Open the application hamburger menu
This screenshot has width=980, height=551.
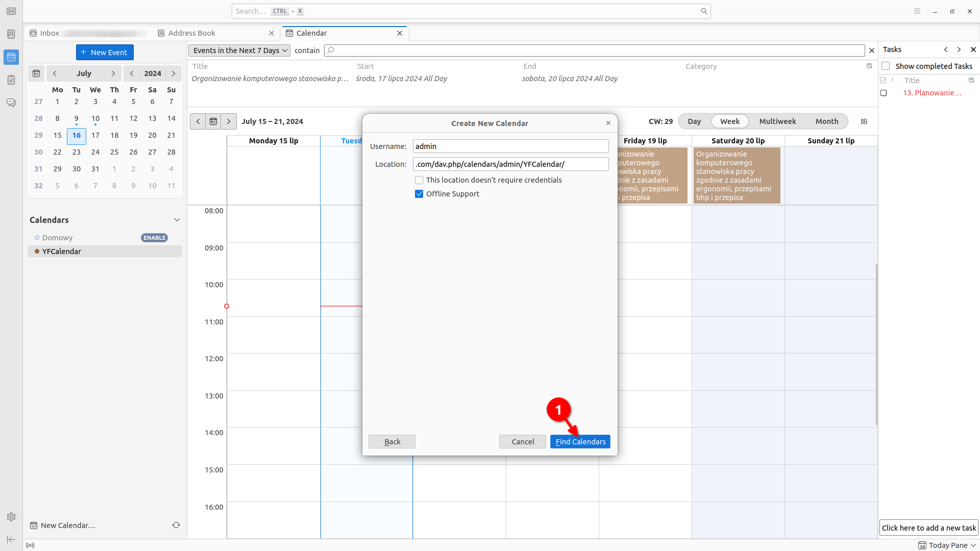[917, 11]
